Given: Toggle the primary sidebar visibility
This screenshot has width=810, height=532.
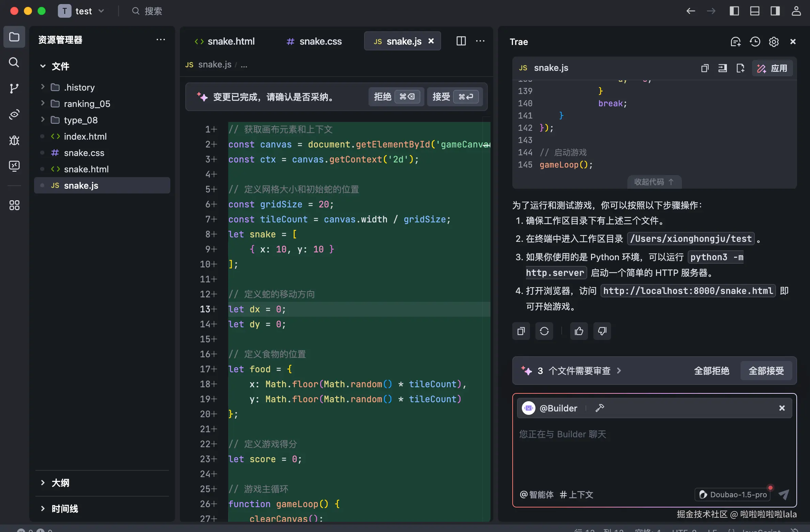Looking at the screenshot, I should click(734, 11).
